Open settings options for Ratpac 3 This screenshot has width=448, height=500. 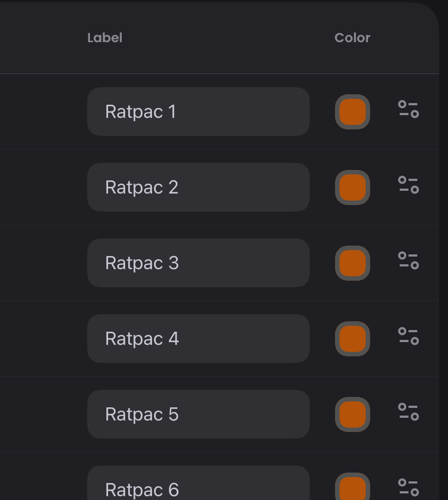tap(408, 263)
